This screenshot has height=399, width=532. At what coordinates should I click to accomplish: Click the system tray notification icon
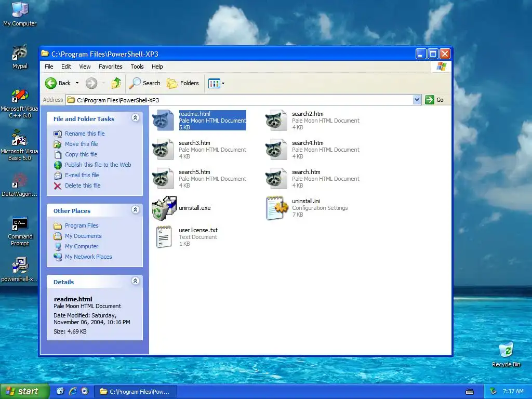tap(494, 392)
